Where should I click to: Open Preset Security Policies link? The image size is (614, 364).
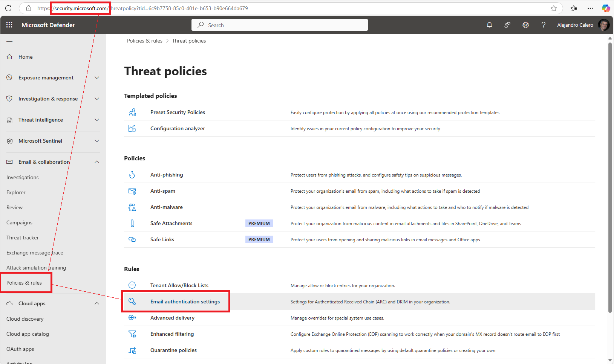coord(178,112)
